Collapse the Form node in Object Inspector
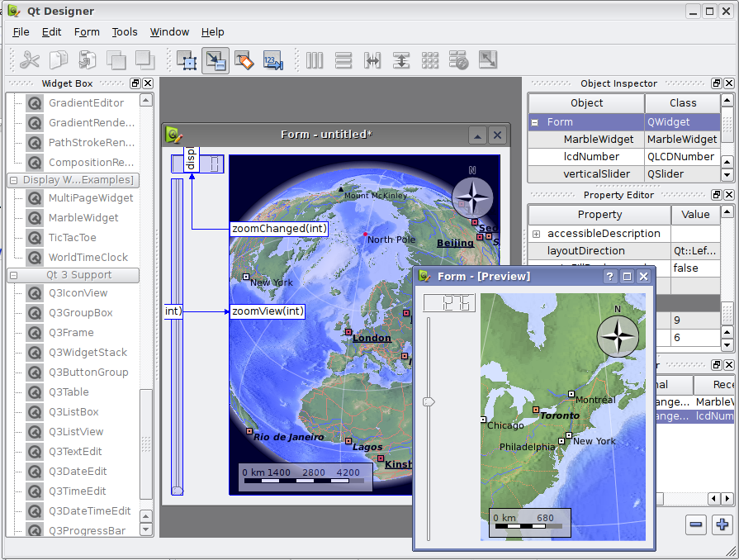Image resolution: width=739 pixels, height=560 pixels. [535, 121]
